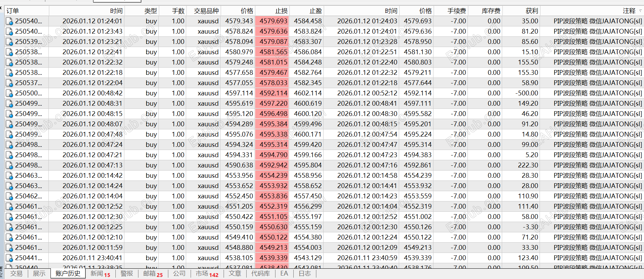Open the 市场 tab
644x279 pixels.
207,274
